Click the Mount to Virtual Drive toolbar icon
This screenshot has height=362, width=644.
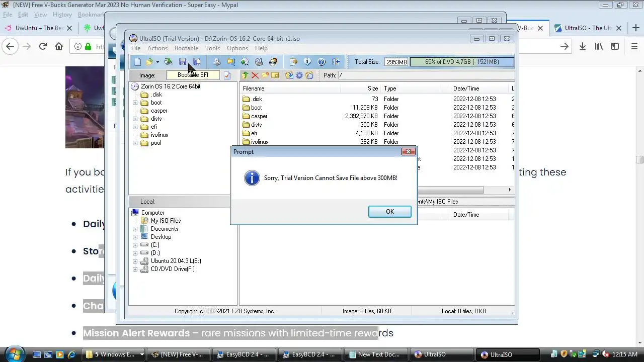click(259, 62)
